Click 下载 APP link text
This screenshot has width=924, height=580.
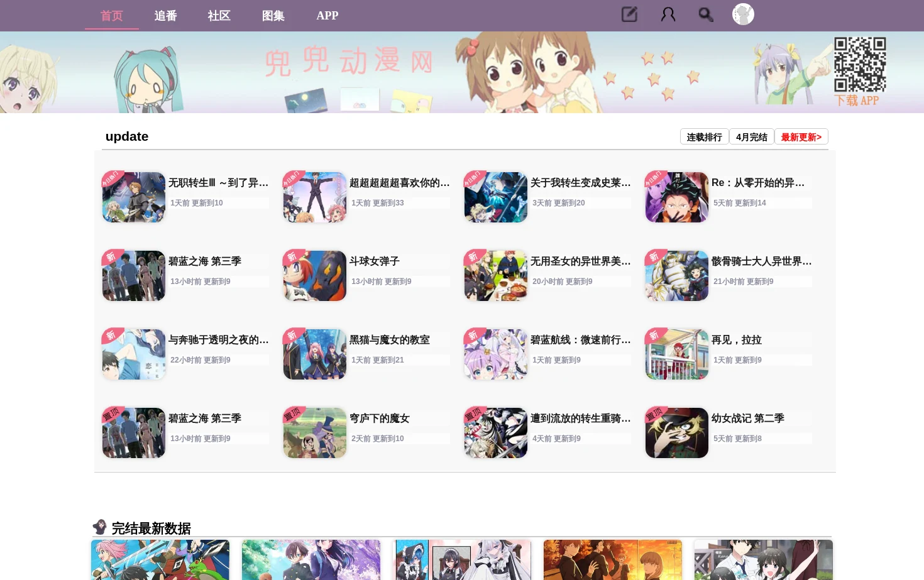pos(857,101)
